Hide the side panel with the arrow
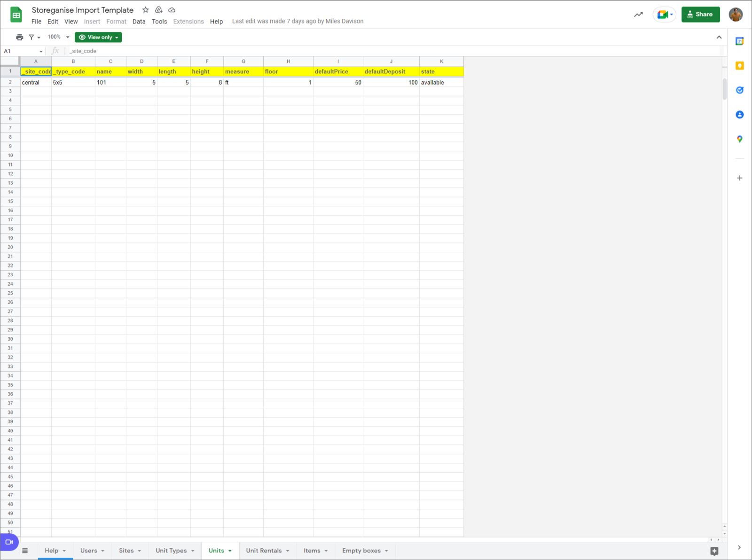 739,547
